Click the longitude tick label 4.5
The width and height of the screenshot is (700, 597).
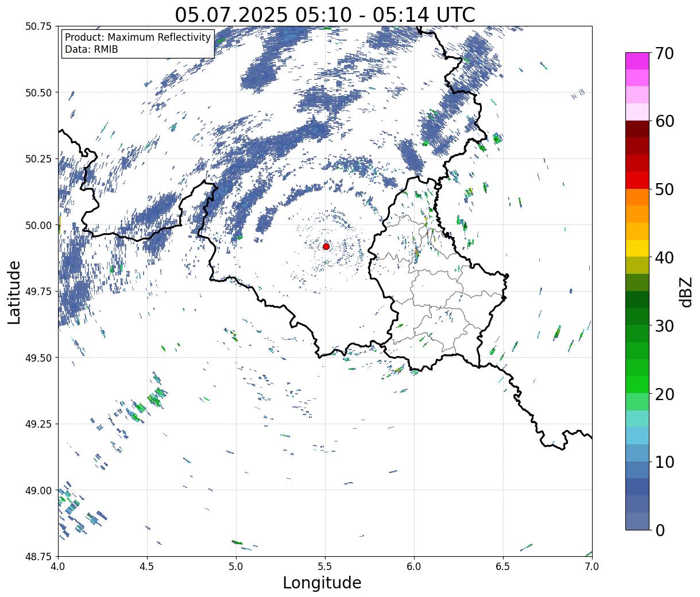click(147, 567)
